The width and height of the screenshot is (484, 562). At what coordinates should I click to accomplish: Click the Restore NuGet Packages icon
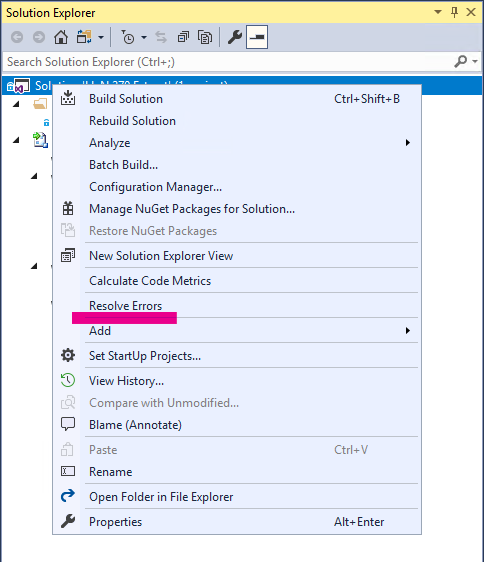[68, 230]
